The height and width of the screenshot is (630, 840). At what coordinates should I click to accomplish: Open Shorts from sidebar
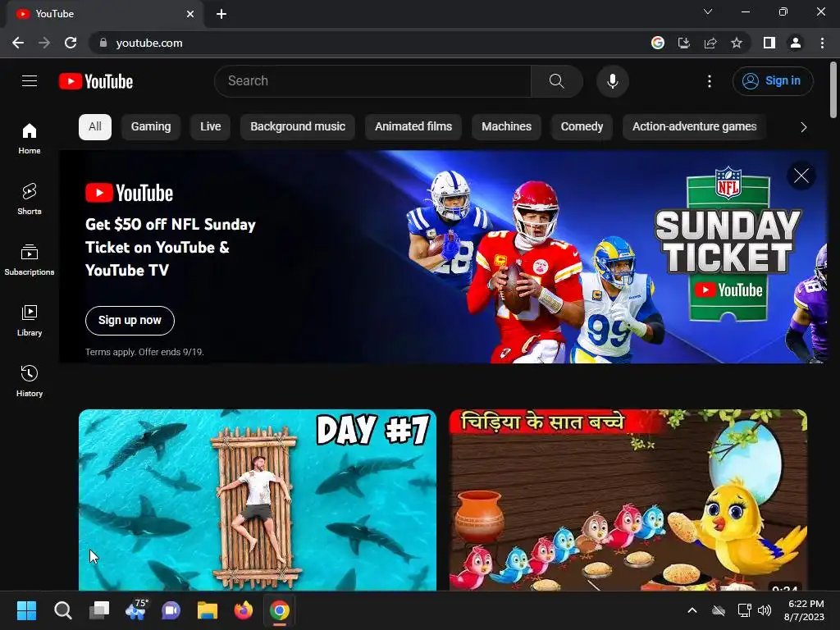30,199
